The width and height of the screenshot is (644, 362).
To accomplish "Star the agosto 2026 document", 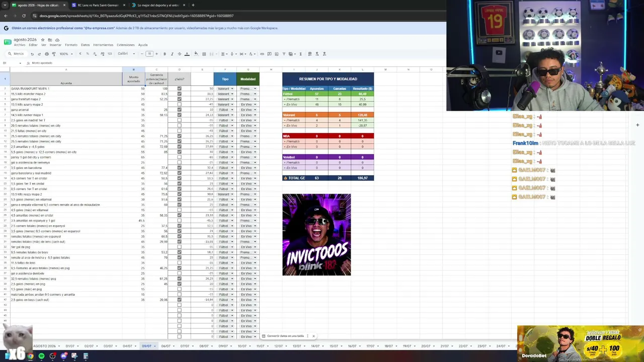I will (x=43, y=40).
